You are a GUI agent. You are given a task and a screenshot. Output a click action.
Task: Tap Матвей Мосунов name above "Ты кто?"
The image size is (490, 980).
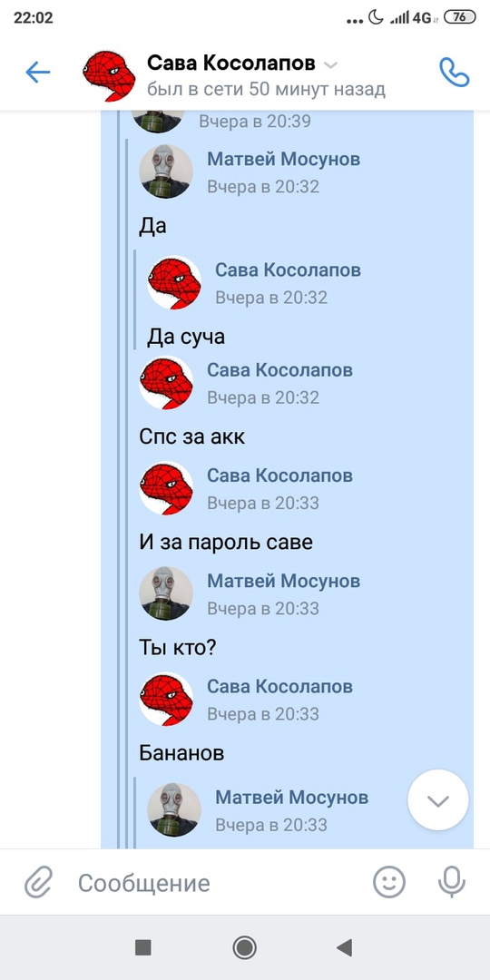(284, 582)
